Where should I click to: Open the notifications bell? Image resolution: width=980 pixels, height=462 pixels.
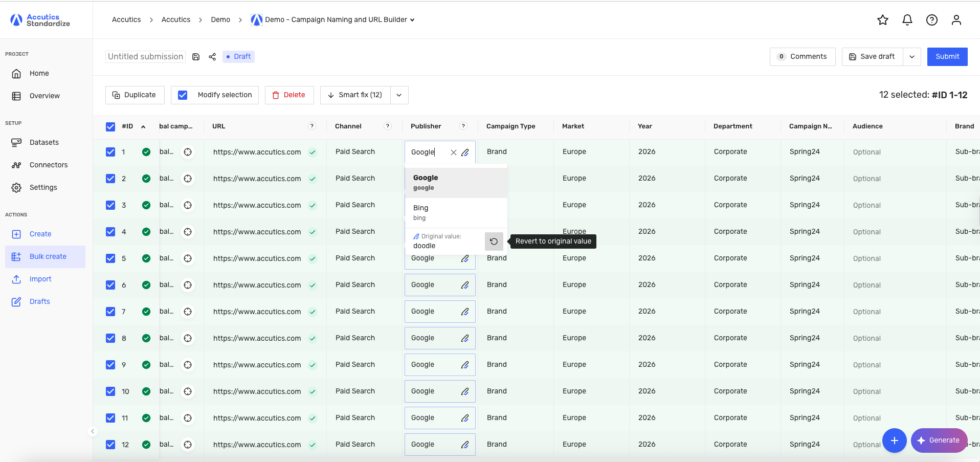pyautogui.click(x=907, y=20)
